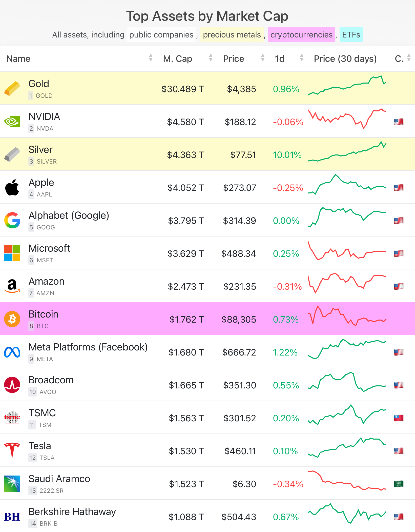
Task: Open the Apple company page
Action: click(41, 183)
